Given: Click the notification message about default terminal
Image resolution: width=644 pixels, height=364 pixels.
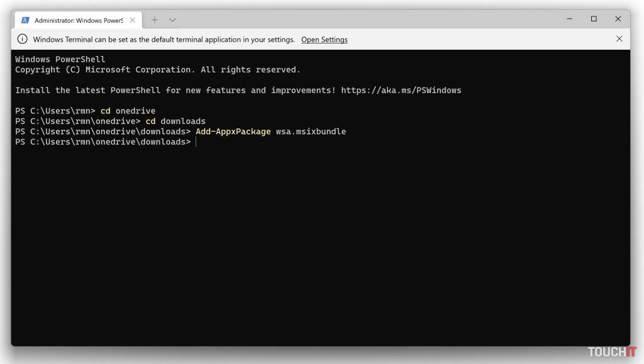Looking at the screenshot, I should point(164,40).
